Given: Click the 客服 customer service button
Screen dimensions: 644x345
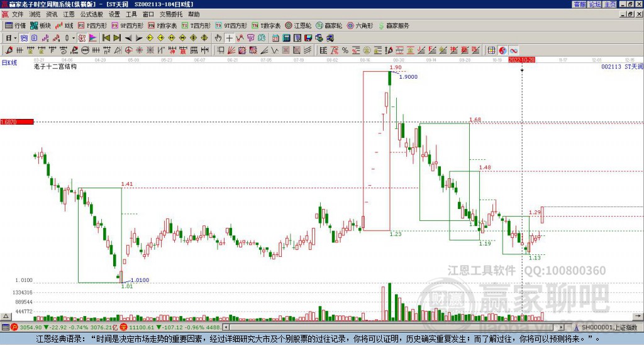Looking at the screenshot, I should click(579, 4).
